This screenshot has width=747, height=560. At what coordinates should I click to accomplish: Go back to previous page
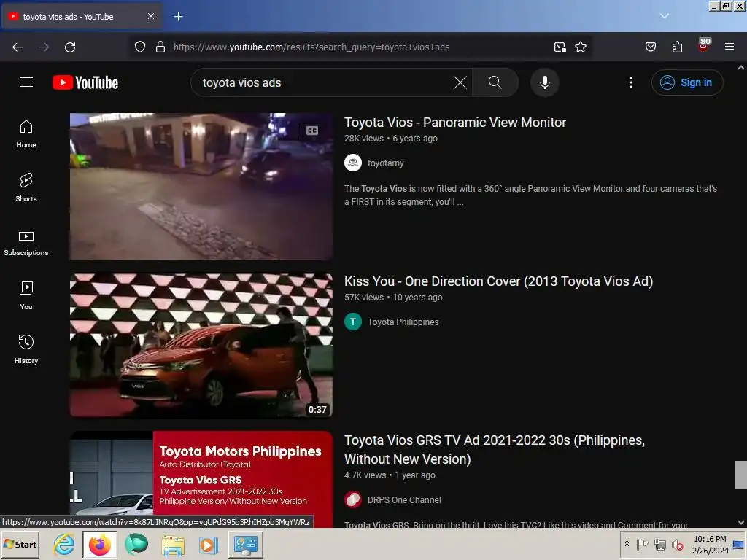tap(18, 47)
